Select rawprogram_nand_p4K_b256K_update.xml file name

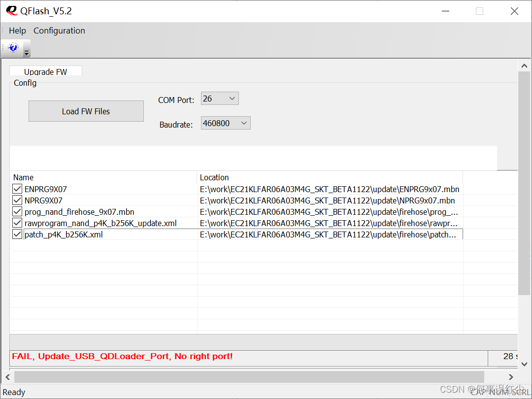coord(100,223)
